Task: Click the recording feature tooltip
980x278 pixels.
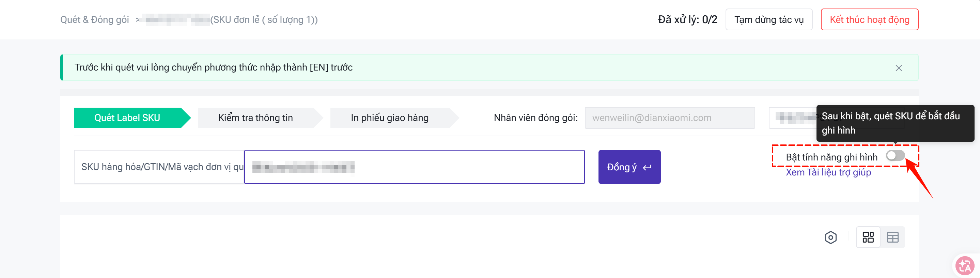Action: [x=895, y=123]
